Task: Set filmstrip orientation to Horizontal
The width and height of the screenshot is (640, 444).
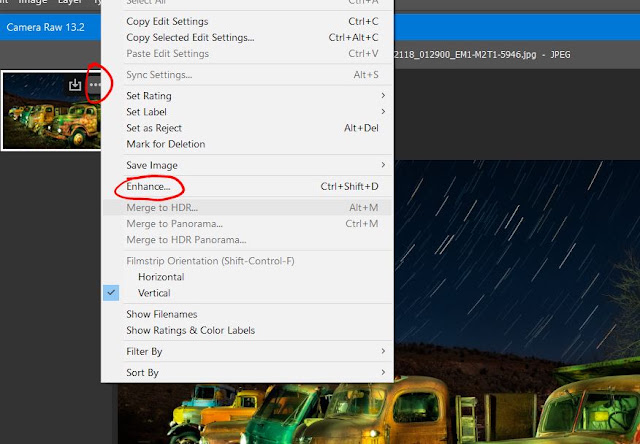Action: pyautogui.click(x=247, y=277)
